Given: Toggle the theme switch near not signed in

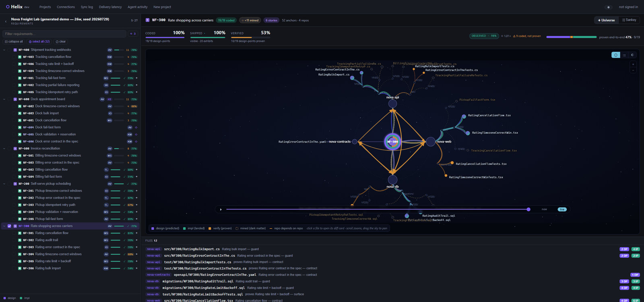Looking at the screenshot, I should click(x=609, y=7).
